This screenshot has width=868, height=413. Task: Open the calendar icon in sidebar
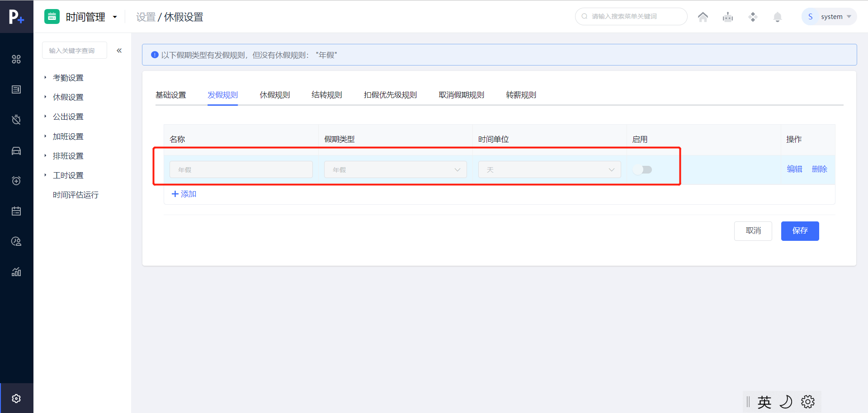(x=16, y=211)
